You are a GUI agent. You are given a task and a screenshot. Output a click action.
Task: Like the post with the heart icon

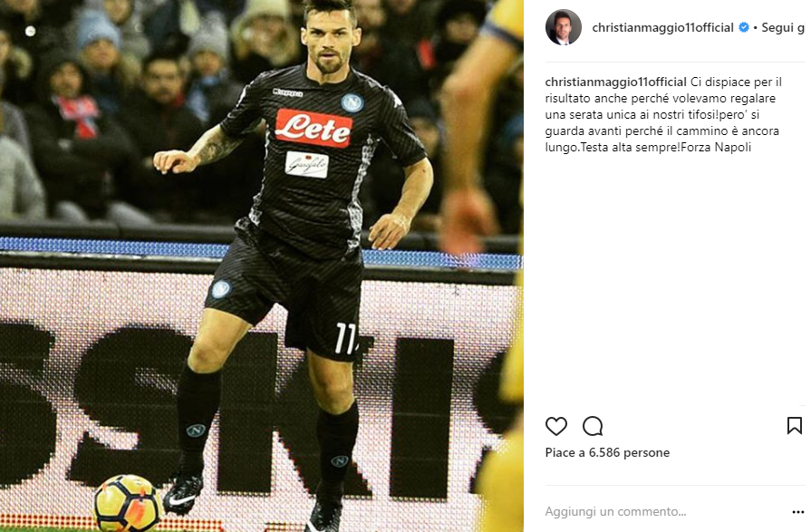click(556, 426)
